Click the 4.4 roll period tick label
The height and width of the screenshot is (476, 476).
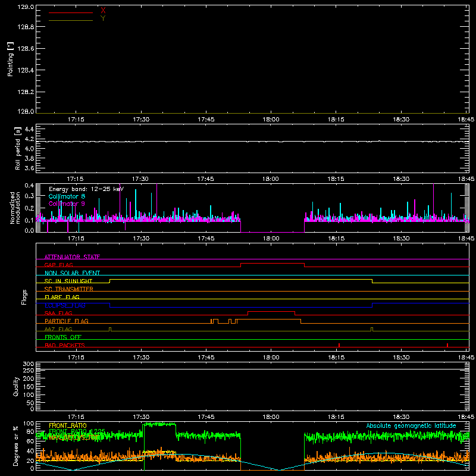click(x=29, y=129)
